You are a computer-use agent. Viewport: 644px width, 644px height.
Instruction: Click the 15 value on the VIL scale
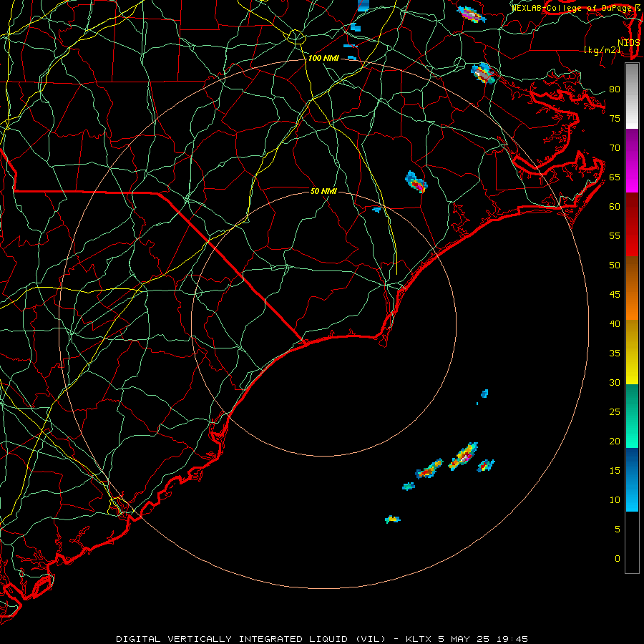pos(615,471)
